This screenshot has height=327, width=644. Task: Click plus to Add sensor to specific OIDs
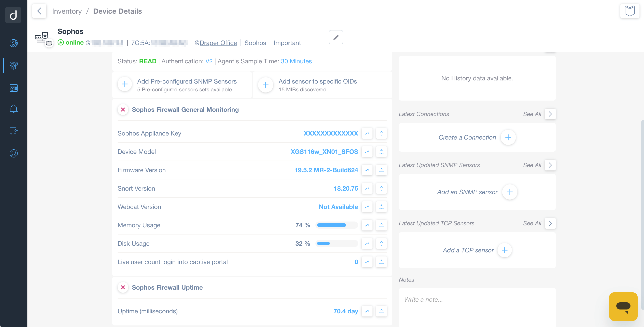(265, 85)
